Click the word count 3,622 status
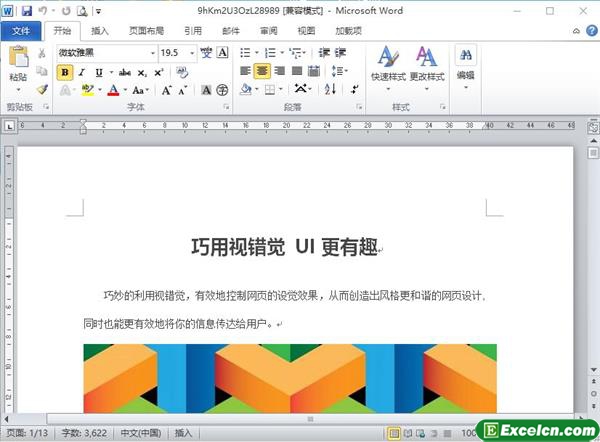This screenshot has width=600, height=442. click(84, 433)
